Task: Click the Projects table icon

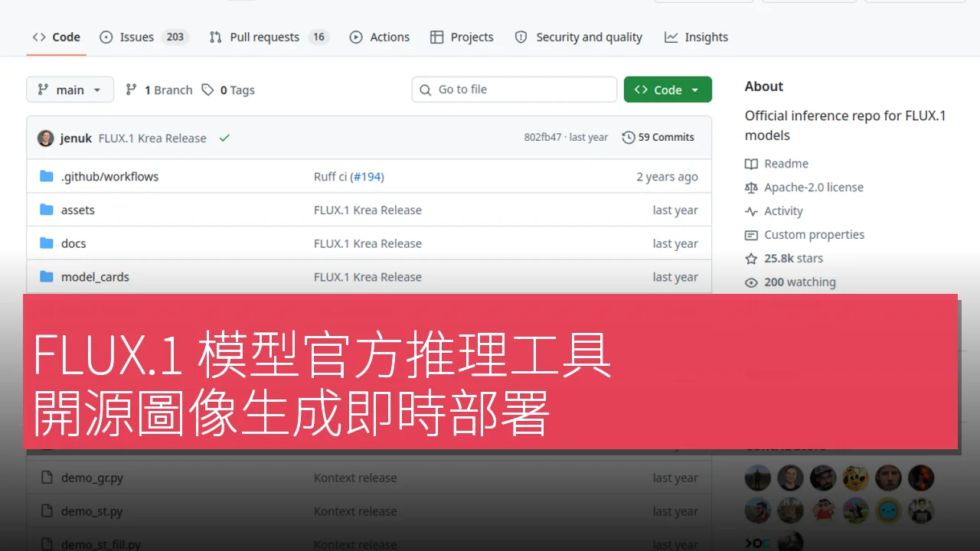Action: [436, 37]
